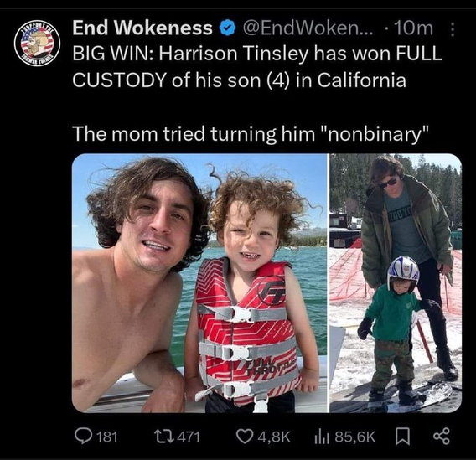Open the End Wokeness display name
The height and width of the screenshot is (460, 476).
tap(142, 28)
